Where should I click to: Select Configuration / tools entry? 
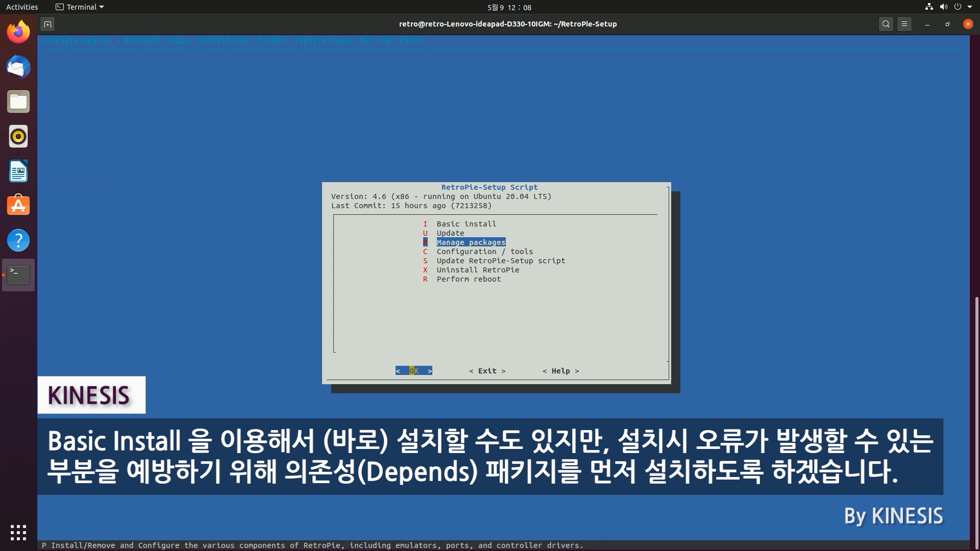(x=484, y=252)
